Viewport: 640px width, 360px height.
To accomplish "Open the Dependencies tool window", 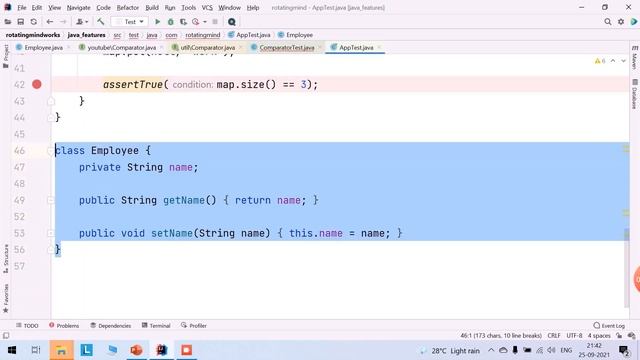I will click(111, 326).
